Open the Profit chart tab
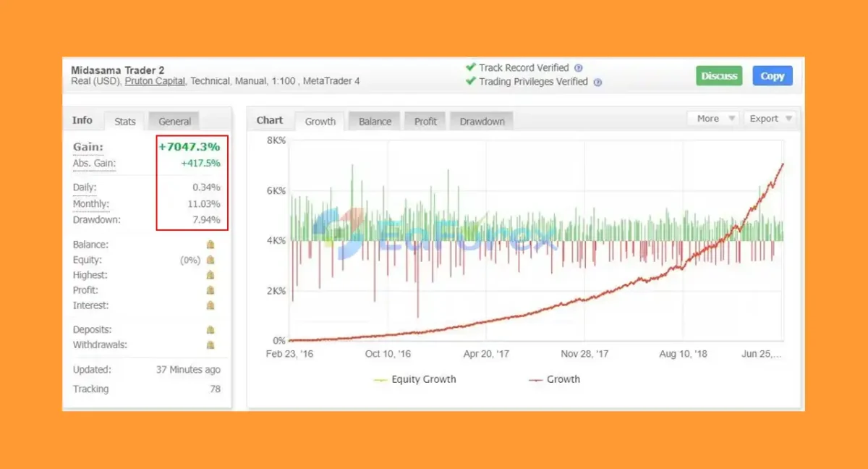Image resolution: width=868 pixels, height=469 pixels. pos(425,121)
